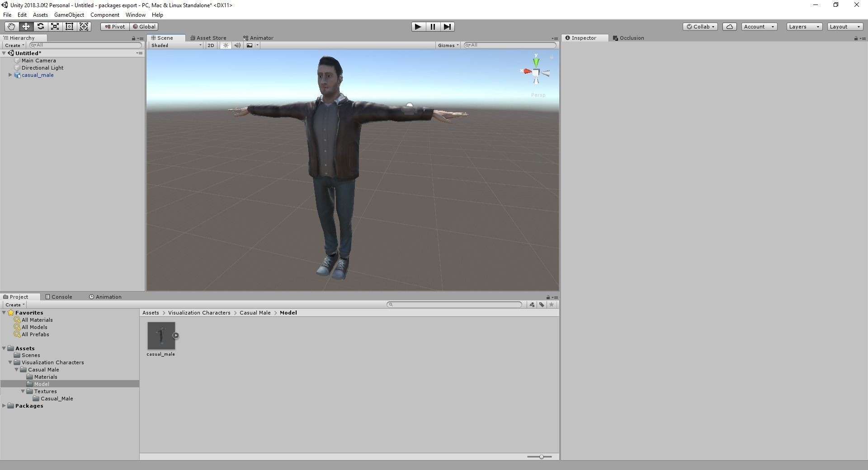Select the Rect transform tool

[69, 26]
